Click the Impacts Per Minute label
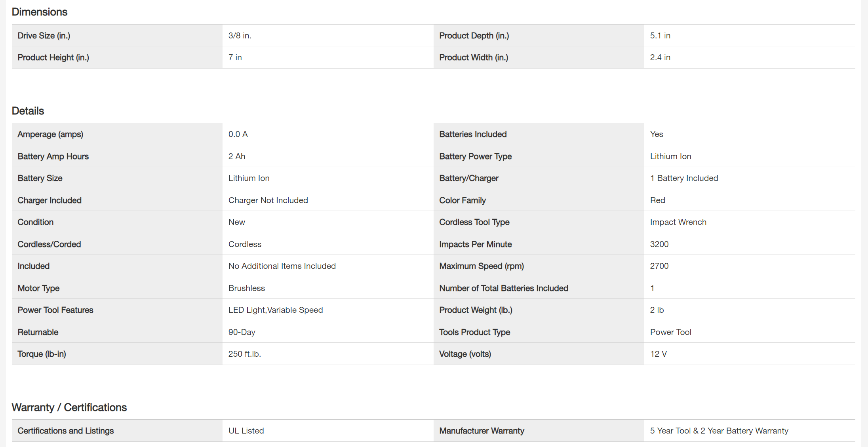The width and height of the screenshot is (868, 447). click(x=475, y=244)
